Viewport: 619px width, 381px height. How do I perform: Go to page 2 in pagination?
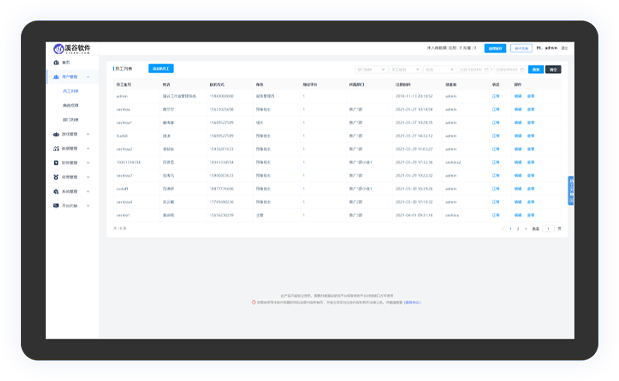coord(518,229)
